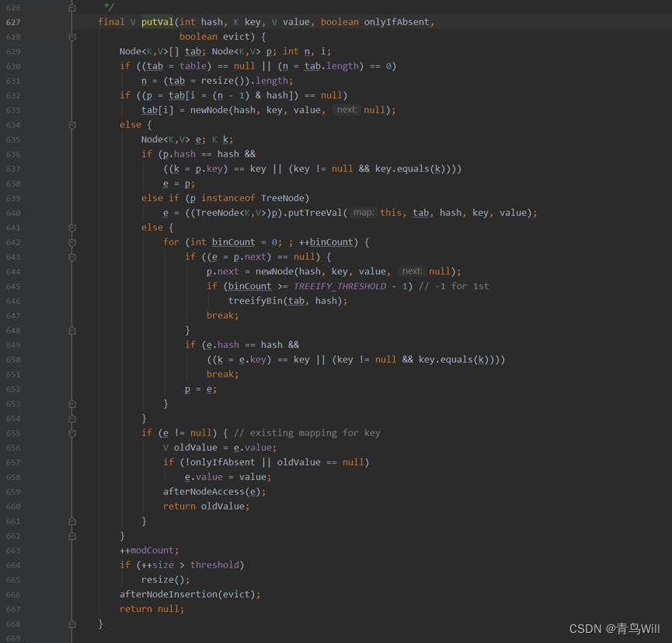The width and height of the screenshot is (672, 643).
Task: Click the binCount variable in the for header
Action: click(x=233, y=242)
